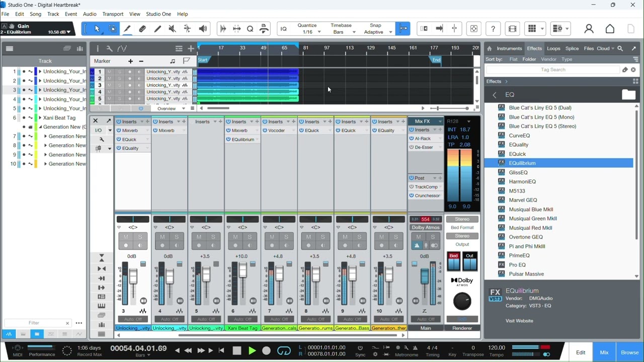Click the browser search magnifier icon
The width and height of the screenshot is (644, 362).
pyautogui.click(x=620, y=48)
